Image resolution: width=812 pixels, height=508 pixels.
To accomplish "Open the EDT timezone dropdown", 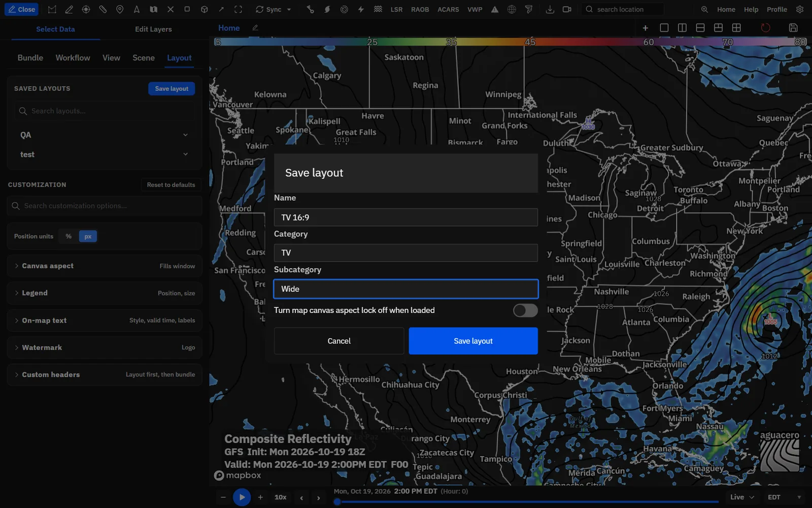I will [785, 497].
